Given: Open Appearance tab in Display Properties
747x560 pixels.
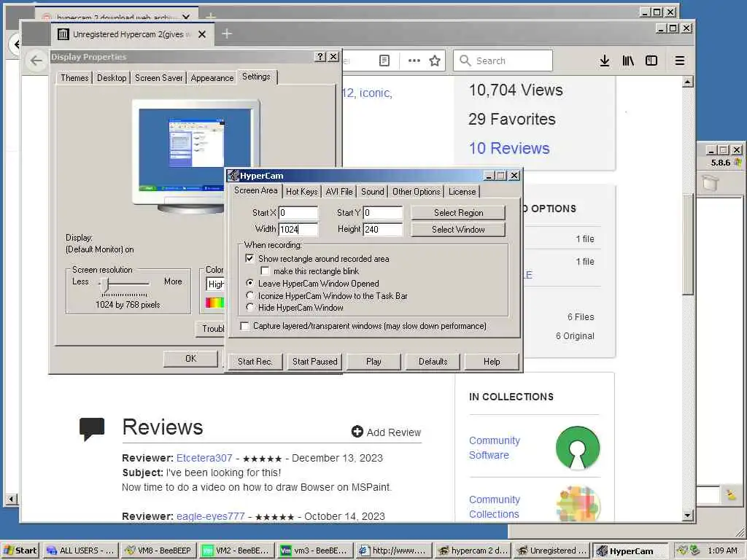Looking at the screenshot, I should (212, 77).
